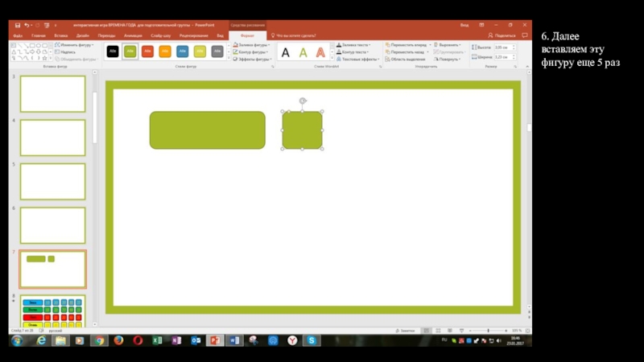Click the Вход sign-in link

pyautogui.click(x=464, y=25)
